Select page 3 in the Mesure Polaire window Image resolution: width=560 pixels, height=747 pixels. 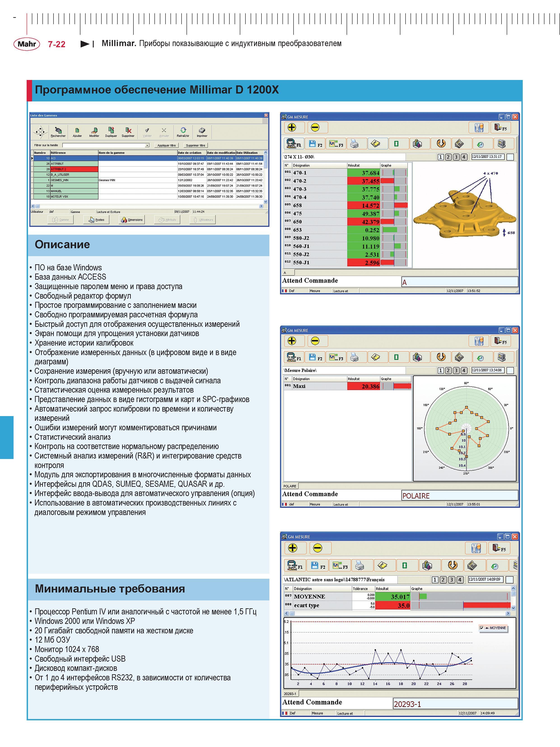coord(456,370)
